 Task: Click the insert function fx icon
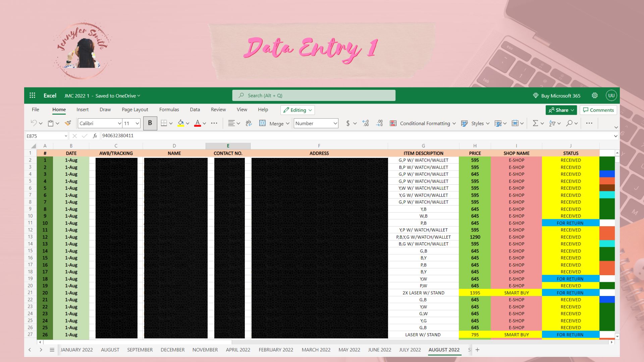coord(95,136)
